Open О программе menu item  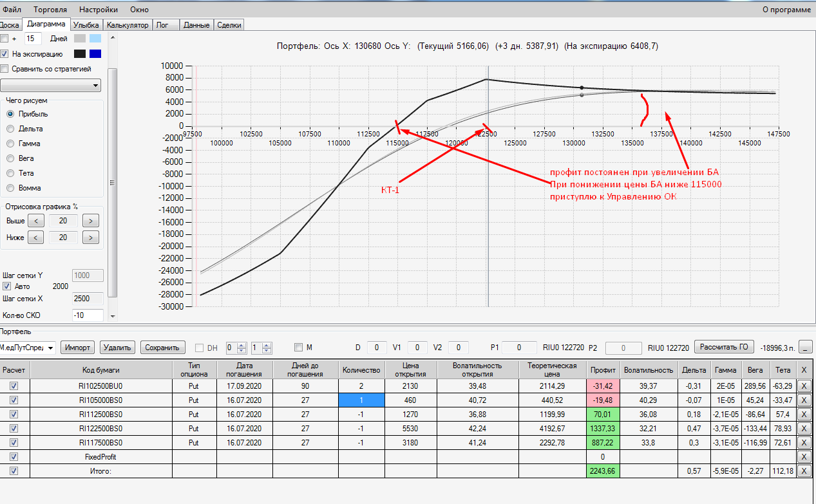[786, 10]
